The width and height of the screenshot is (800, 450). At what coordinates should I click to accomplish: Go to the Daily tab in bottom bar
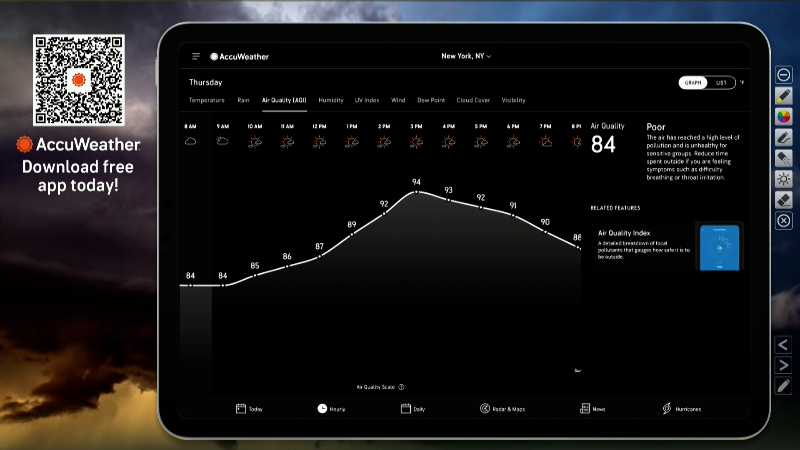point(413,409)
